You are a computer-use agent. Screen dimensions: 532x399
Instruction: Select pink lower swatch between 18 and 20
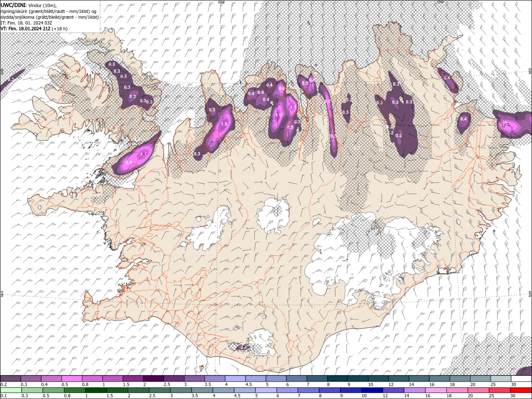457,390
